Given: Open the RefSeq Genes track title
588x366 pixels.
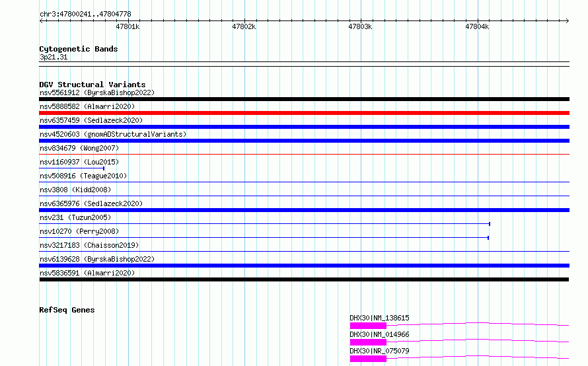Looking at the screenshot, I should tap(67, 310).
